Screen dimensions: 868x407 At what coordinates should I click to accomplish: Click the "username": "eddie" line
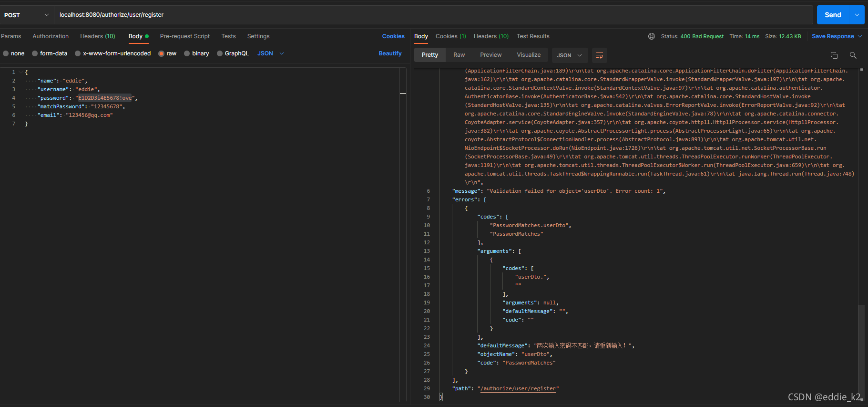pos(69,89)
